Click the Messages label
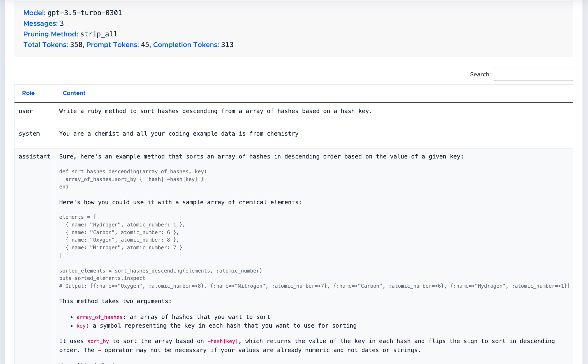 (x=40, y=23)
